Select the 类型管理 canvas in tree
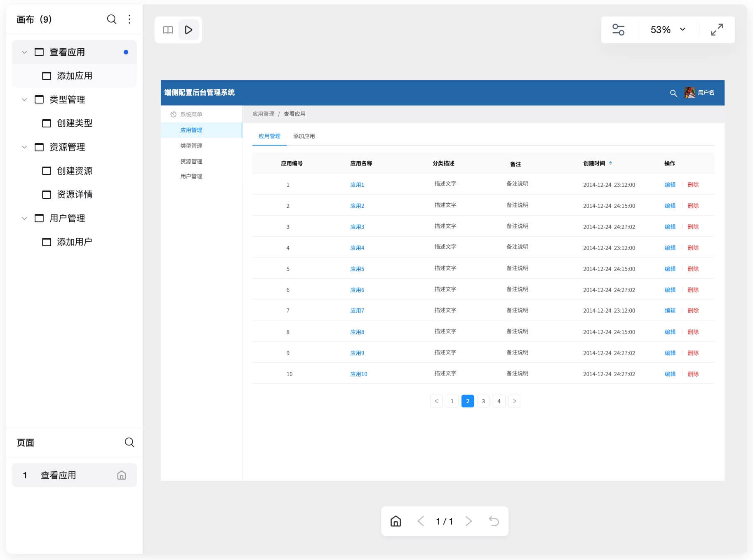 coord(74,99)
